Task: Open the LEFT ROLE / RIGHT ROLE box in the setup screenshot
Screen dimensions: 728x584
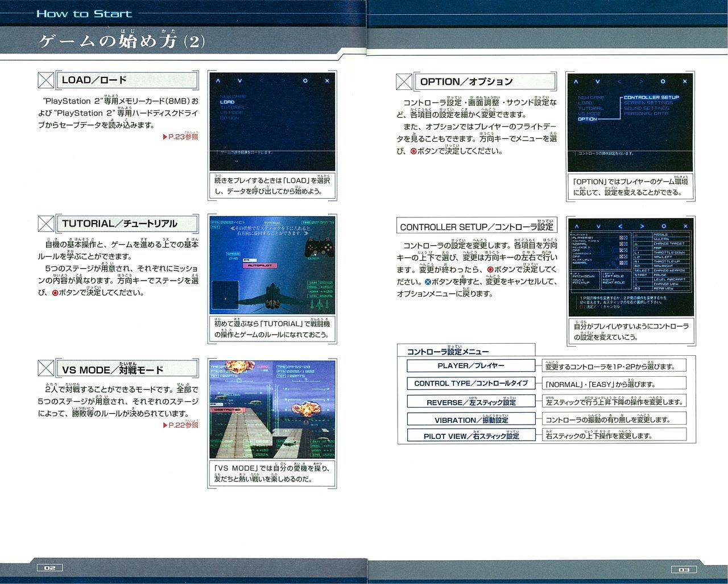Action: point(616,280)
